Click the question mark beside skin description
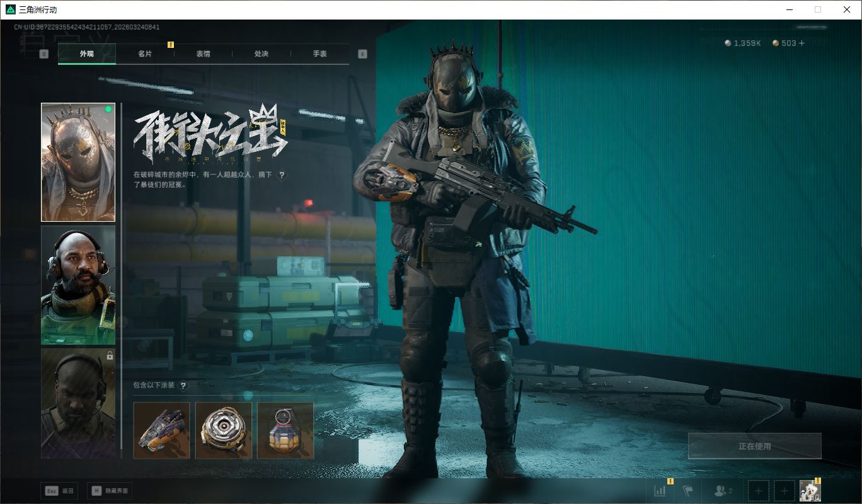The height and width of the screenshot is (504, 862). coord(282,175)
